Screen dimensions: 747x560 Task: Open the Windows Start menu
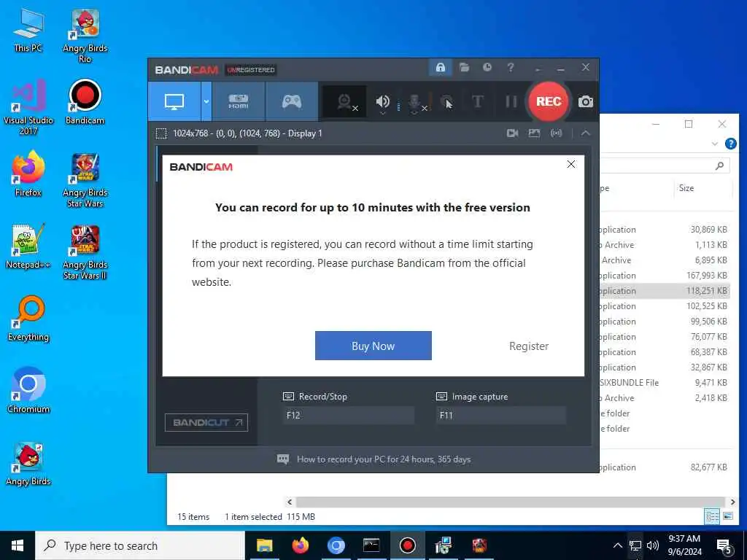tap(18, 545)
